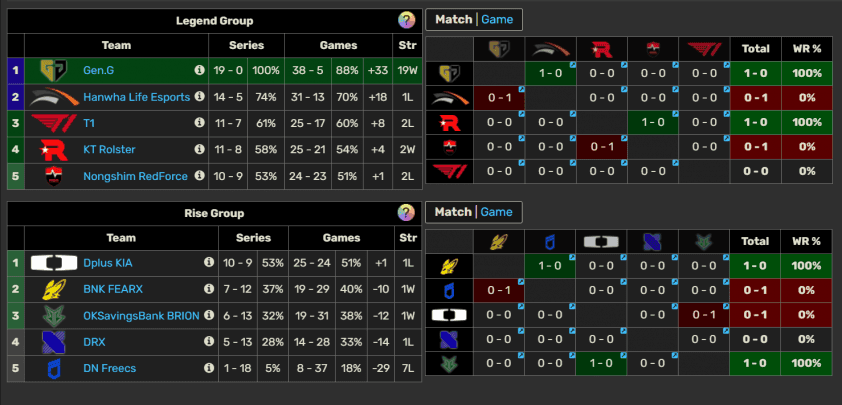Click the info icon beside DN Freecs
842x405 pixels.
[209, 368]
